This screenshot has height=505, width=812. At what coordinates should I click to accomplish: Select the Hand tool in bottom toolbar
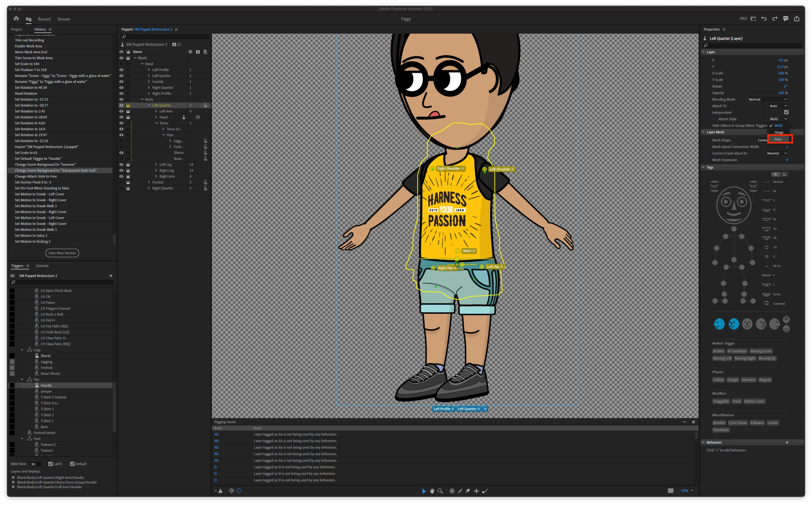432,491
